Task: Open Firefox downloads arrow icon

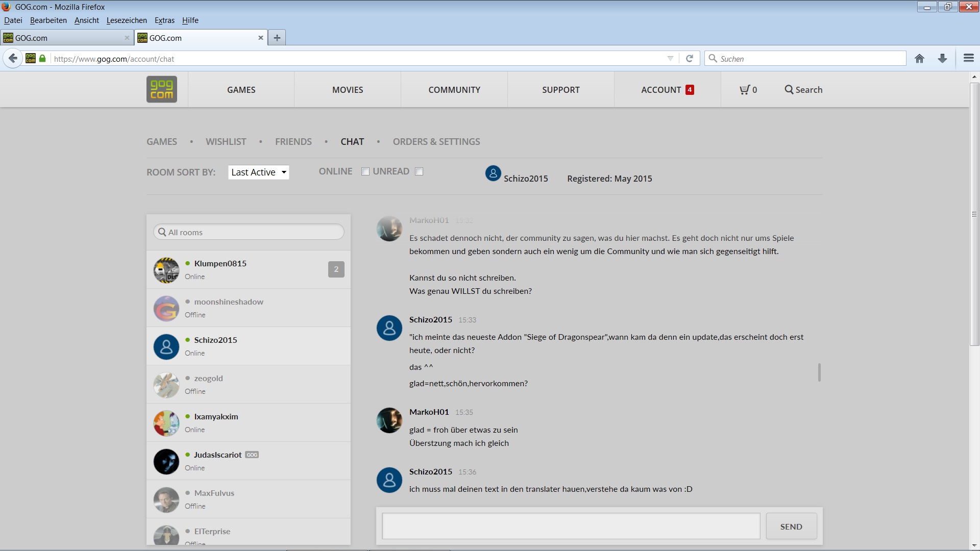Action: pos(942,59)
